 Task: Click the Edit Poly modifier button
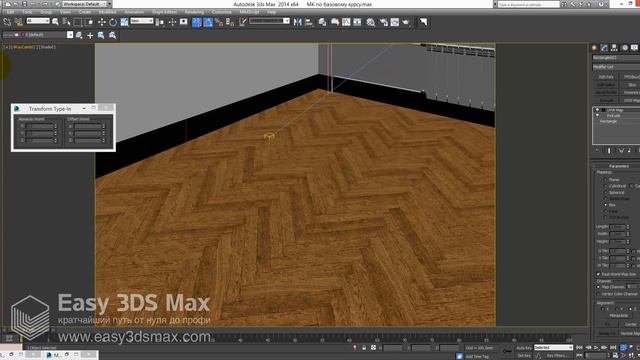point(606,77)
